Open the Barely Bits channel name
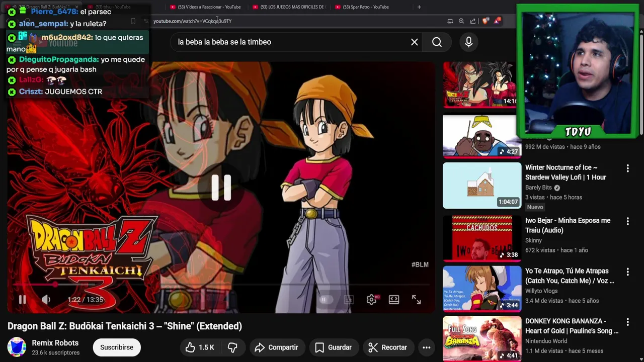This screenshot has height=362, width=644. click(538, 188)
